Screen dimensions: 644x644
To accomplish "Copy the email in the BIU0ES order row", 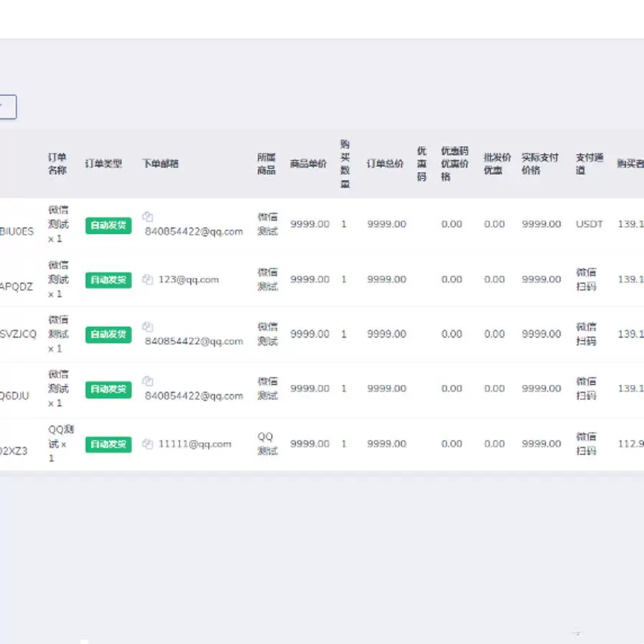I will pos(148,216).
